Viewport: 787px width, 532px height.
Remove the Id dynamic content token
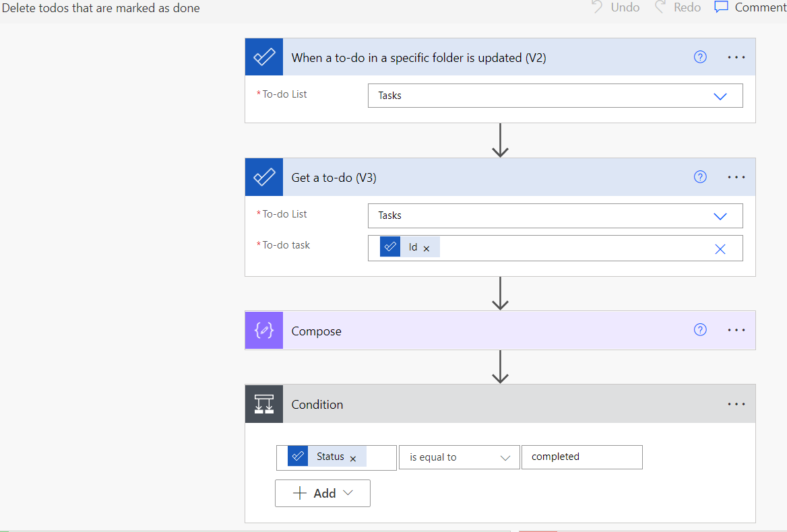(426, 248)
